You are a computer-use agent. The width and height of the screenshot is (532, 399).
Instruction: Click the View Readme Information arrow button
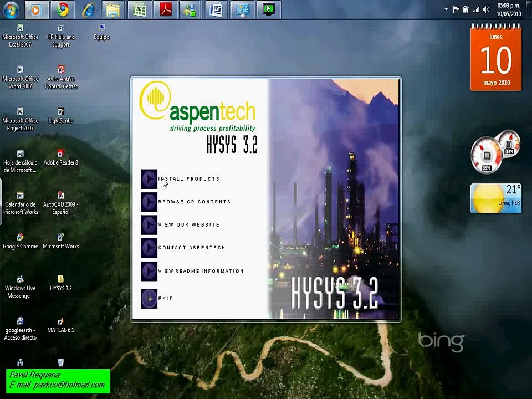tap(149, 271)
